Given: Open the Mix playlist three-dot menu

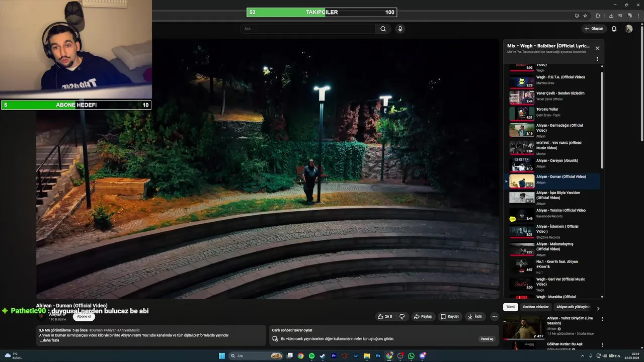Looking at the screenshot, I should point(597,59).
